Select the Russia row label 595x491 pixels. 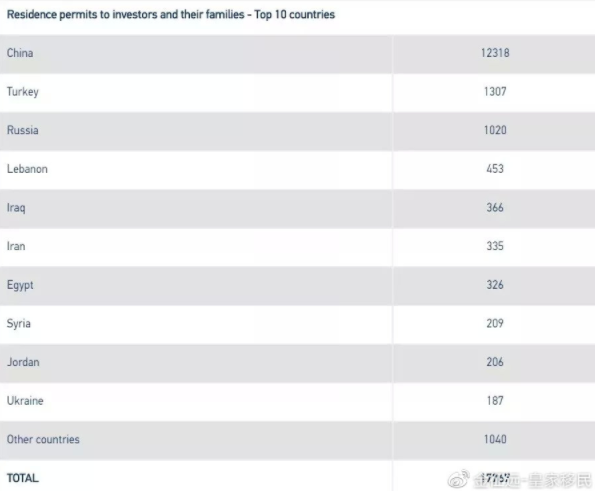click(22, 130)
